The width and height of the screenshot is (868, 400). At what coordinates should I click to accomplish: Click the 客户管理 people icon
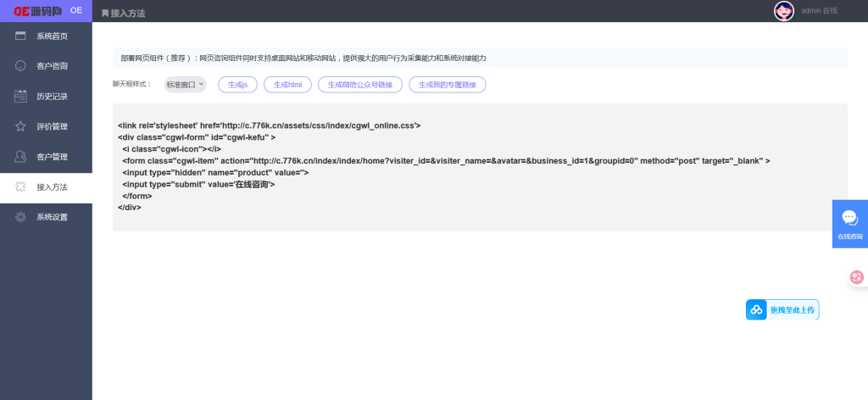(20, 157)
